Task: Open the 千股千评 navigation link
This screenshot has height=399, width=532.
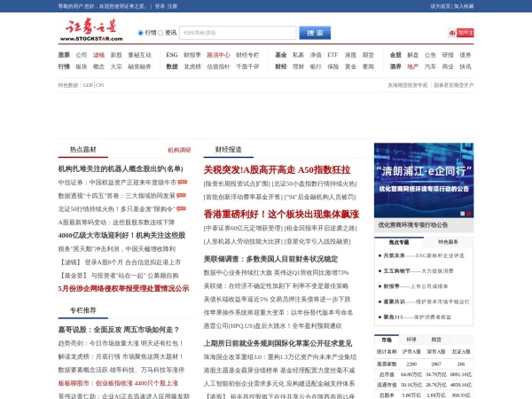Action: click(x=247, y=66)
